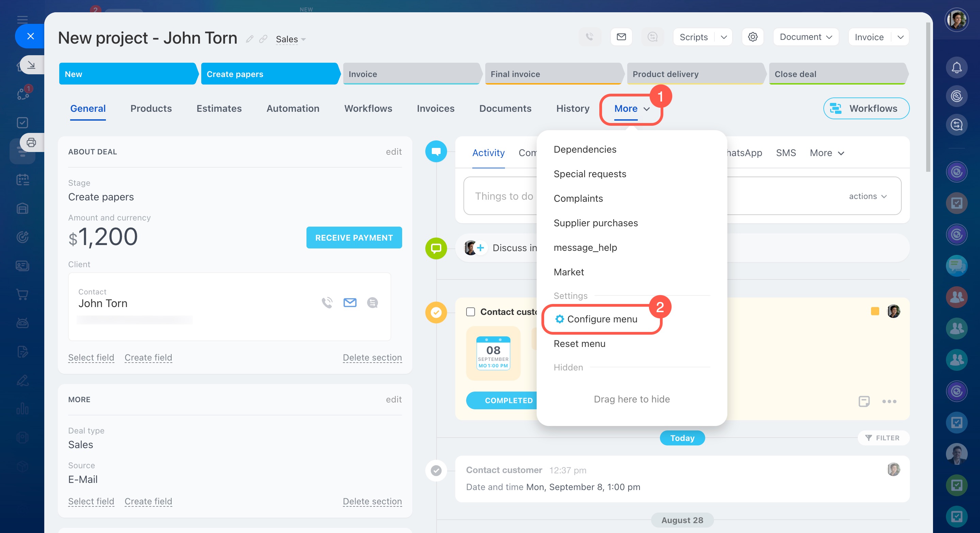The height and width of the screenshot is (533, 980).
Task: Click Create field link in About Deal
Action: pos(148,357)
